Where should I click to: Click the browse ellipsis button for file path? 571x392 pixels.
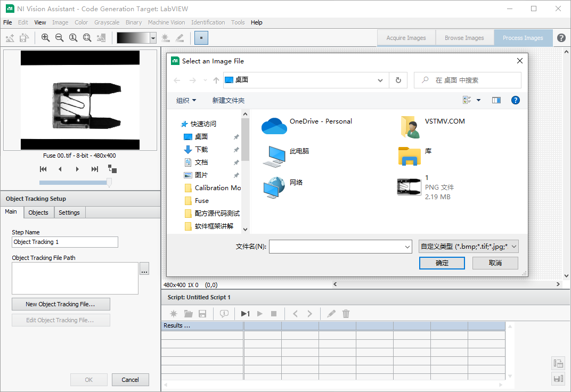pyautogui.click(x=144, y=268)
